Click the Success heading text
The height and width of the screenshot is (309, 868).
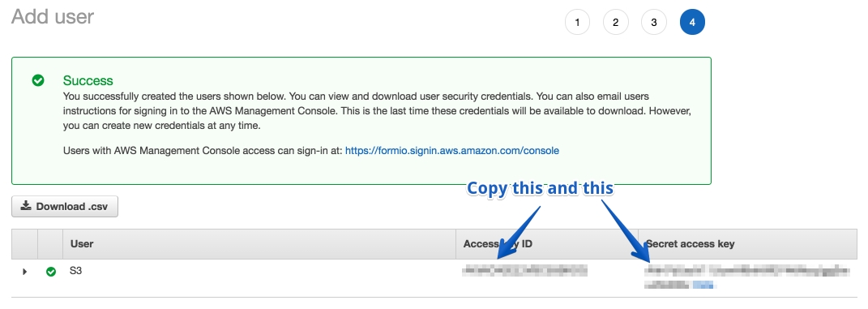tap(88, 81)
